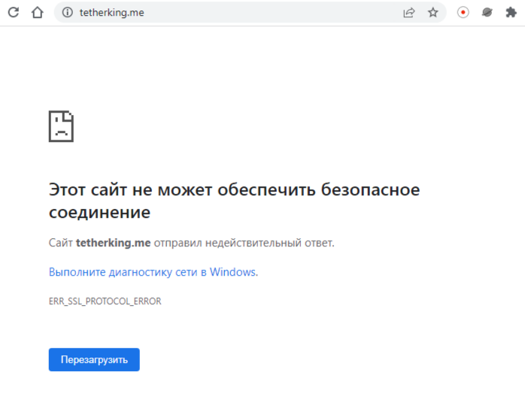Open site information for tetherking.me
Image resolution: width=525 pixels, height=420 pixels.
click(68, 12)
